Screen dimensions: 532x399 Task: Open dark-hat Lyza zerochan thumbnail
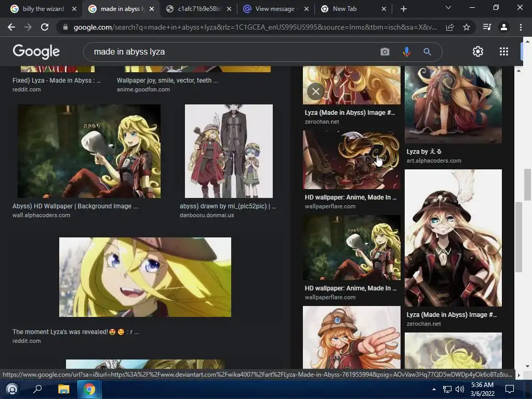(453, 237)
